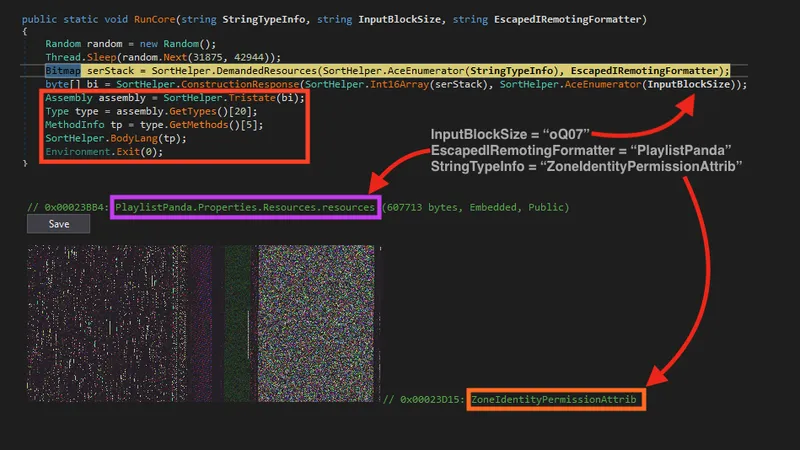The image size is (800, 450).
Task: Click the Save button under the resource name
Action: click(x=59, y=224)
